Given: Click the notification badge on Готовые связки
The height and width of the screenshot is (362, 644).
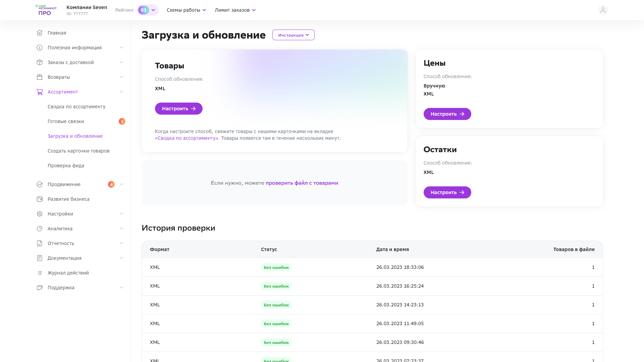Looking at the screenshot, I should [122, 121].
